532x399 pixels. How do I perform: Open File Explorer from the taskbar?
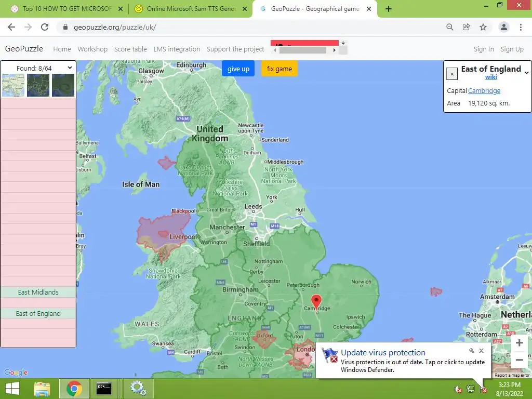[x=42, y=389]
